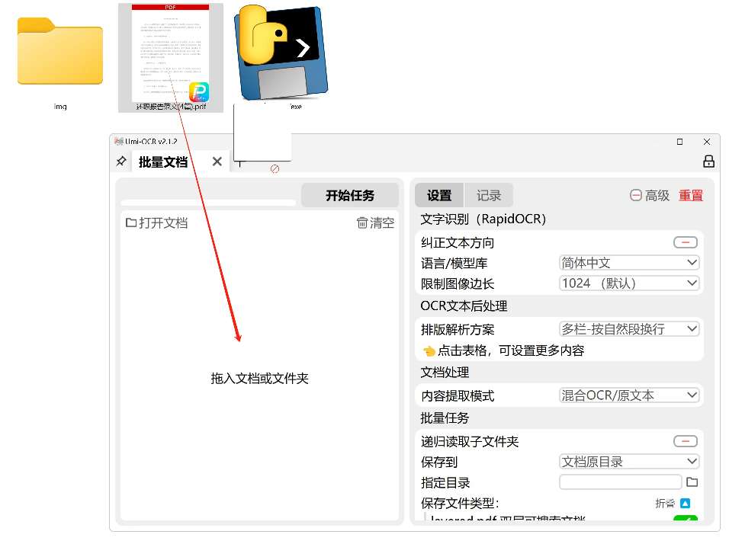This screenshot has height=560, width=729.
Task: Enable 递归读取子文件夹 switch
Action: (x=685, y=442)
